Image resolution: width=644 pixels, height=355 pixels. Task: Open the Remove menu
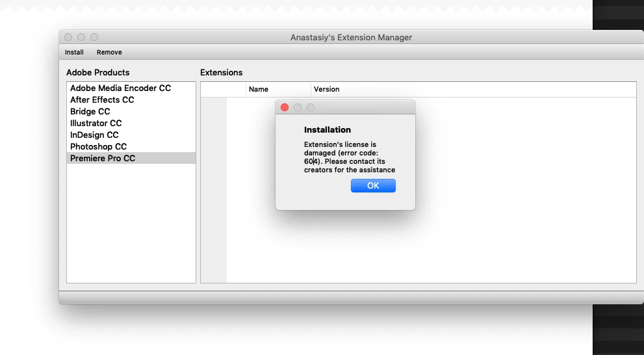[109, 52]
